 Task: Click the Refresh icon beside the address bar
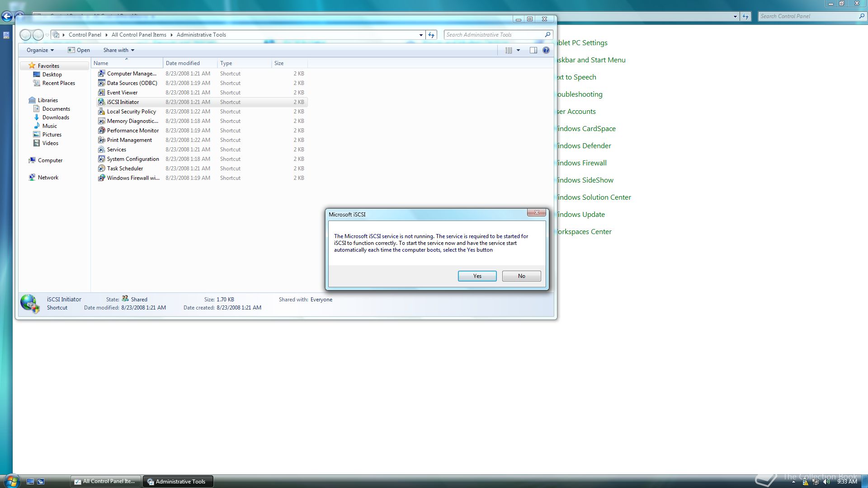[x=431, y=34]
